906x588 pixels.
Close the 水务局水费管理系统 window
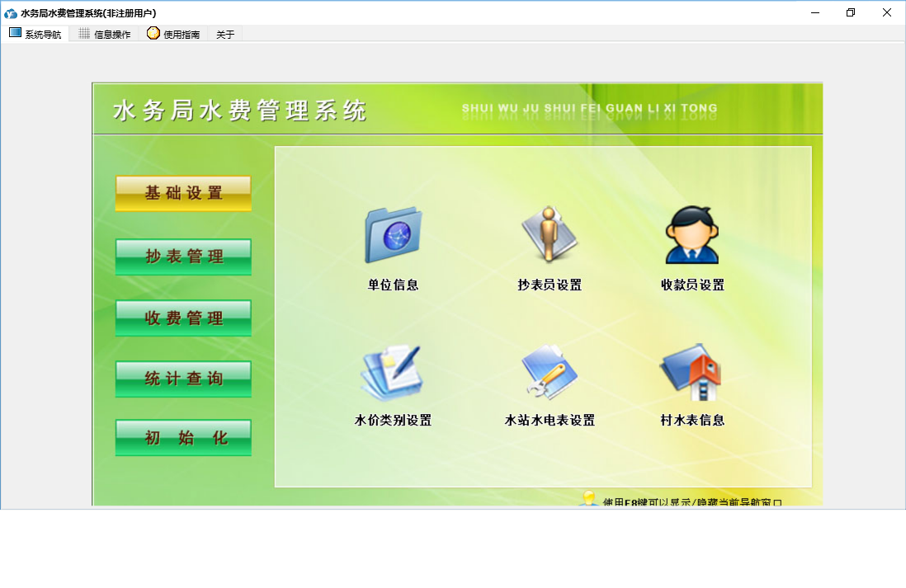coord(887,12)
